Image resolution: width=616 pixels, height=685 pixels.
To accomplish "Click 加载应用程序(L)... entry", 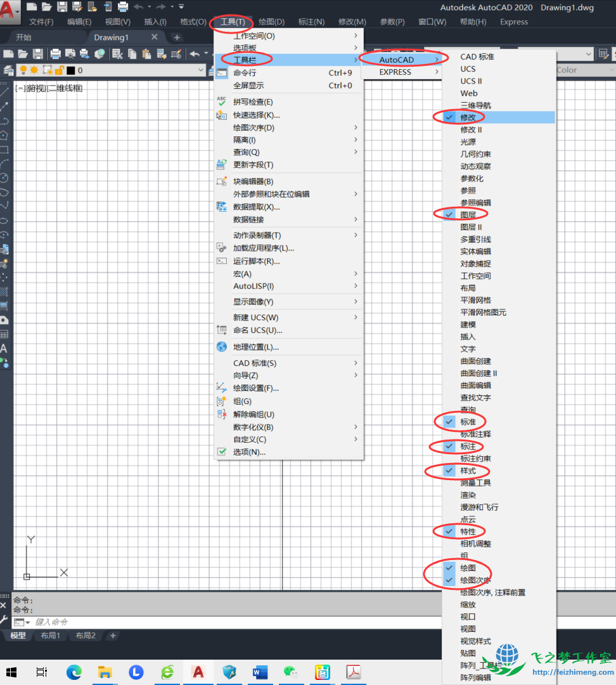I will coord(288,248).
